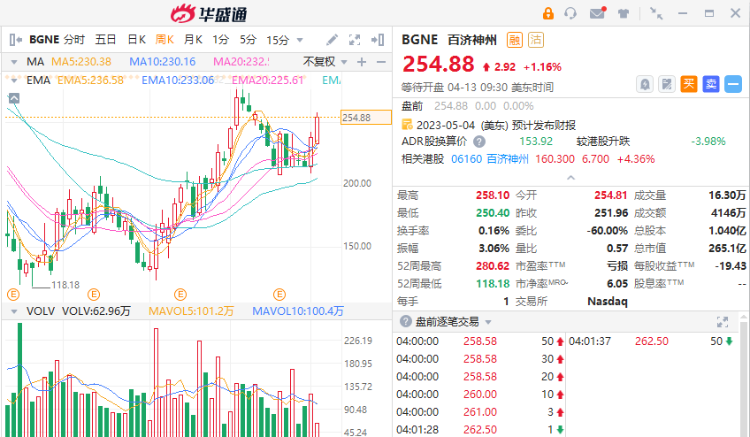This screenshot has height=437, width=750.
Task: Collapse the MA indicator row arrow
Action: click(13, 61)
